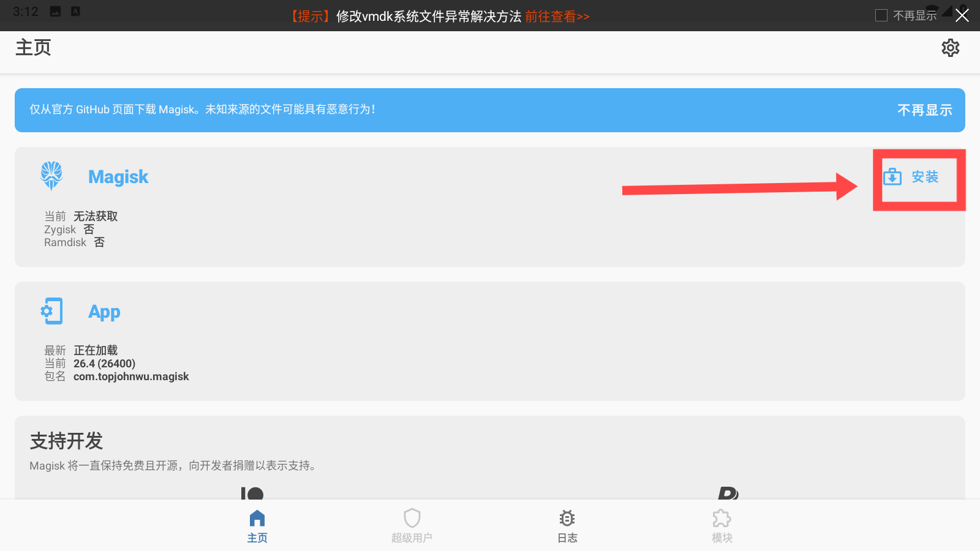The width and height of the screenshot is (980, 551).
Task: Tap the download icon inside the 安装 button
Action: point(893,178)
